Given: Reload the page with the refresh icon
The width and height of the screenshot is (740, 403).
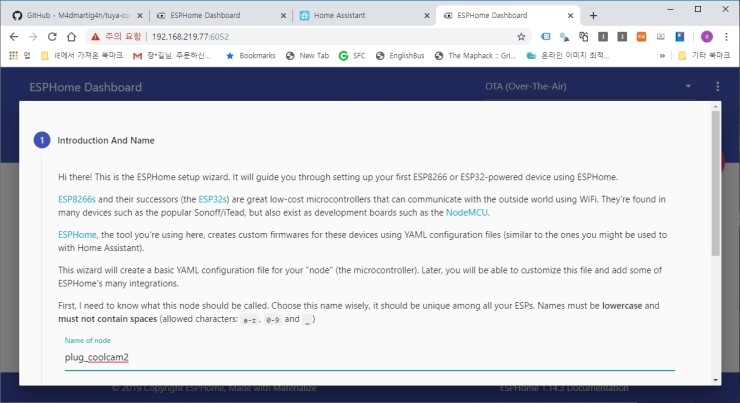Looking at the screenshot, I should tap(52, 37).
